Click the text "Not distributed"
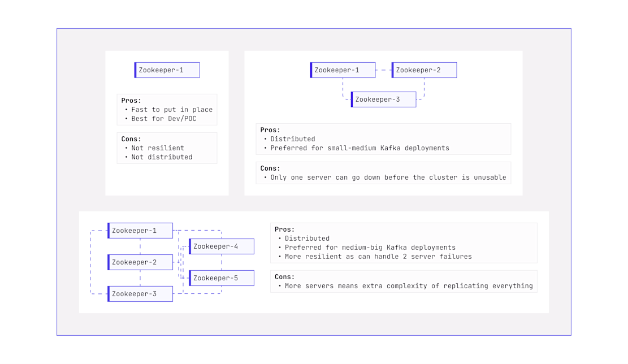Image resolution: width=628 pixels, height=364 pixels. (x=162, y=157)
